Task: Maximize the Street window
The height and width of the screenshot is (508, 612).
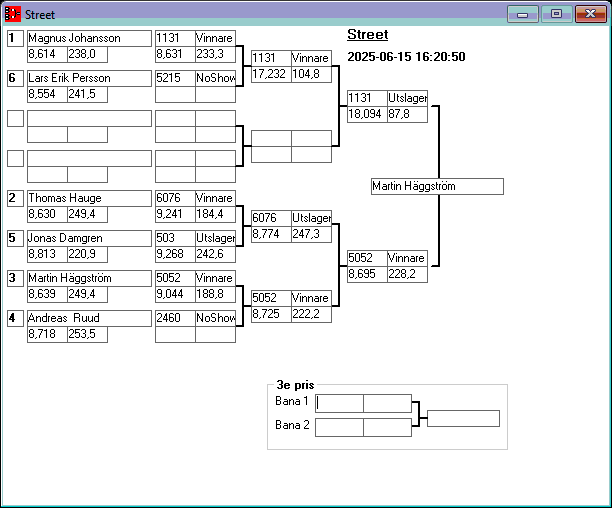Action: (x=557, y=14)
